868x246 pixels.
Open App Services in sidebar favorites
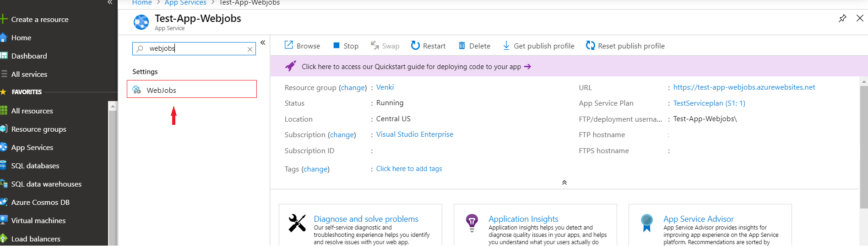click(32, 147)
